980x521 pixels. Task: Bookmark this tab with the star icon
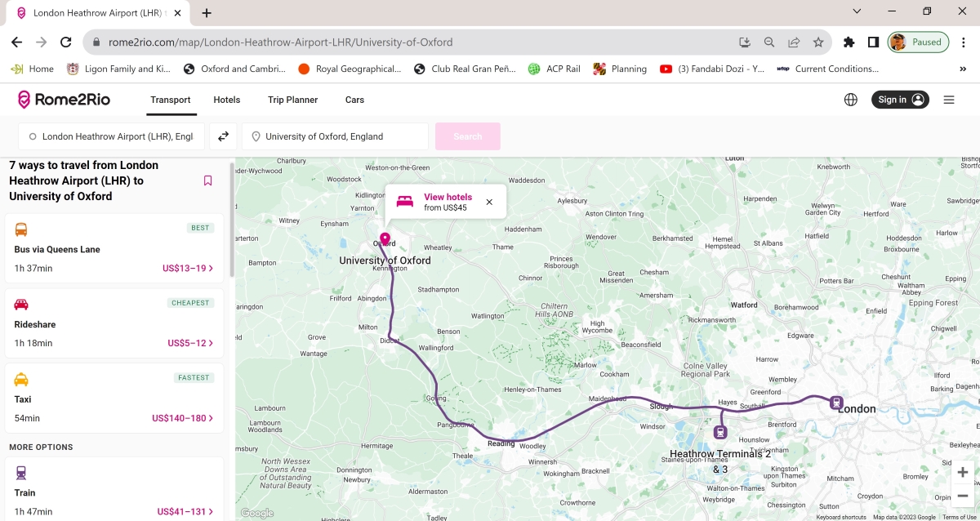[817, 42]
